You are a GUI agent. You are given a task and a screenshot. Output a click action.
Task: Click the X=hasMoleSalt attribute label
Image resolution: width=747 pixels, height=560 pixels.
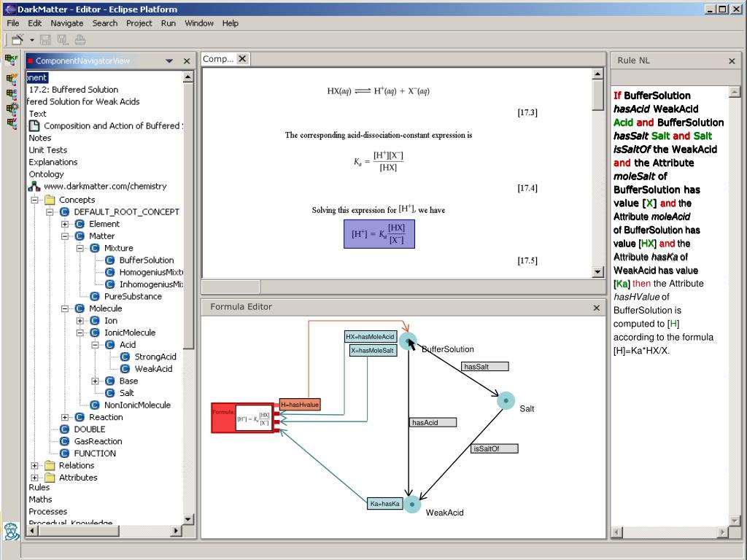click(x=373, y=351)
